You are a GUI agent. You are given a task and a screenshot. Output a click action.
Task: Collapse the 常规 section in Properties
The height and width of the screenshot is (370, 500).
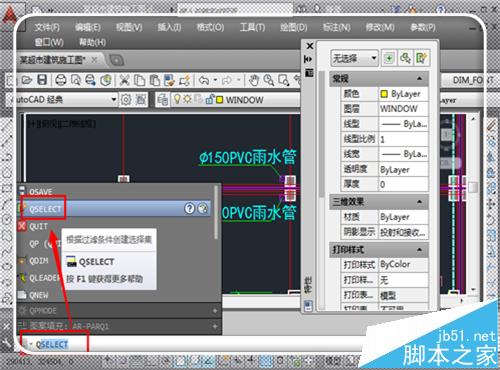(419, 79)
